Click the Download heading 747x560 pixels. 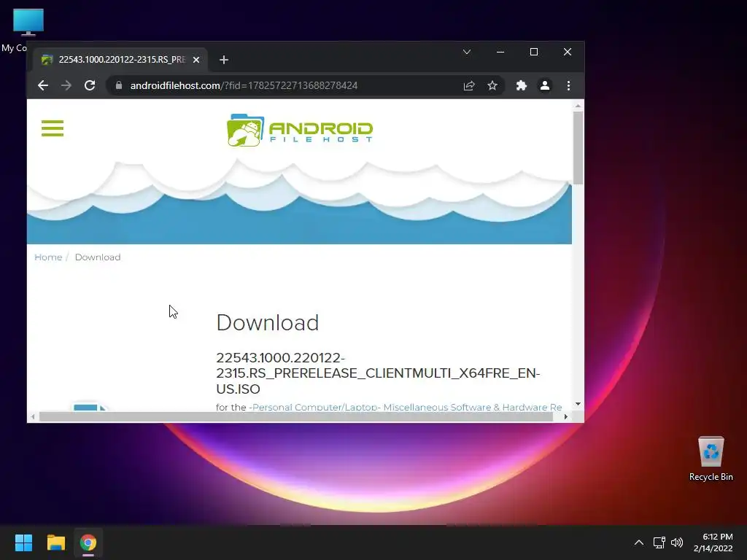pos(267,323)
